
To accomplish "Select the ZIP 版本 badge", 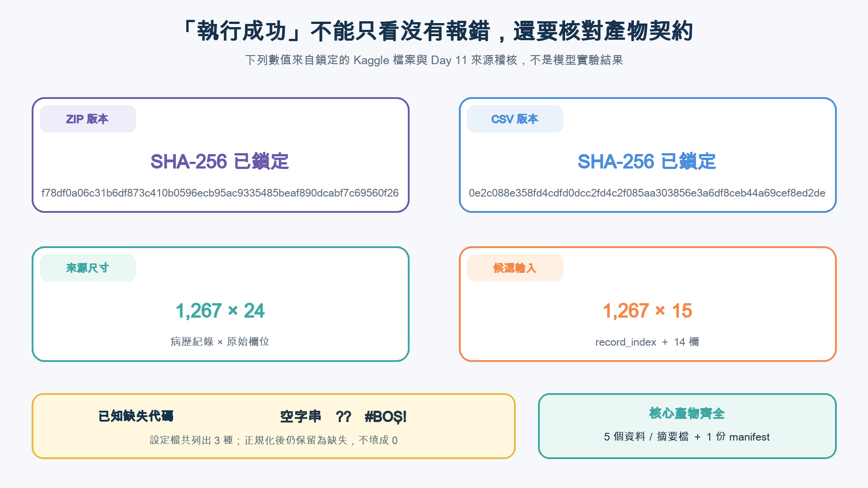I will (x=88, y=119).
